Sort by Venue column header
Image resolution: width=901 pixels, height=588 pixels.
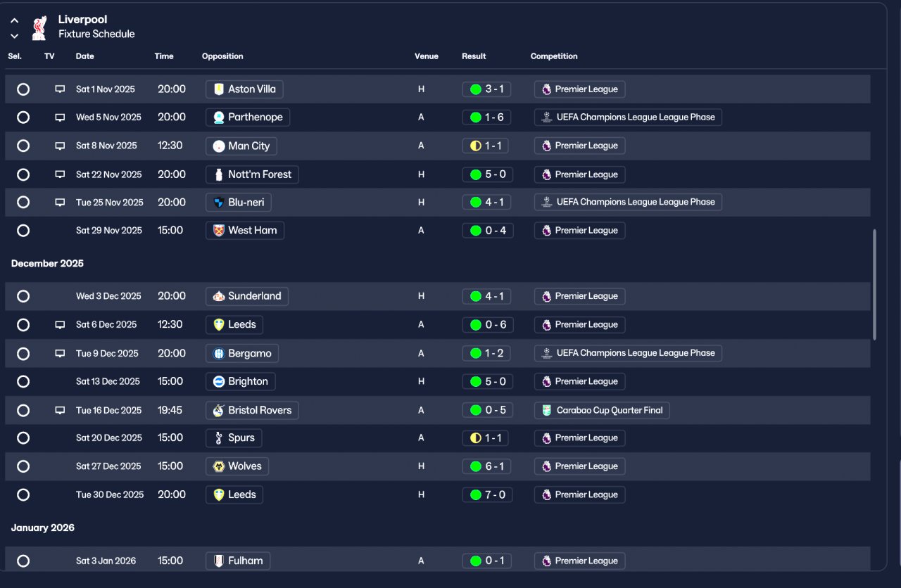click(427, 56)
